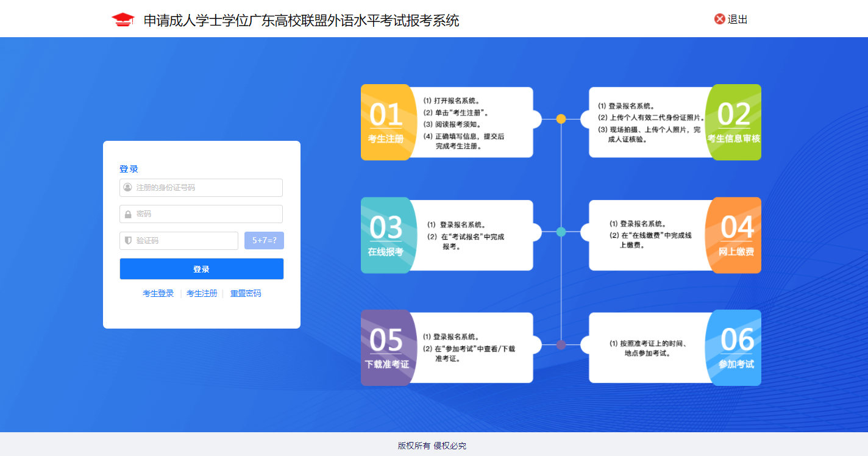Click the blue 06 参加考试 step badge
The image size is (868, 456).
click(x=736, y=348)
